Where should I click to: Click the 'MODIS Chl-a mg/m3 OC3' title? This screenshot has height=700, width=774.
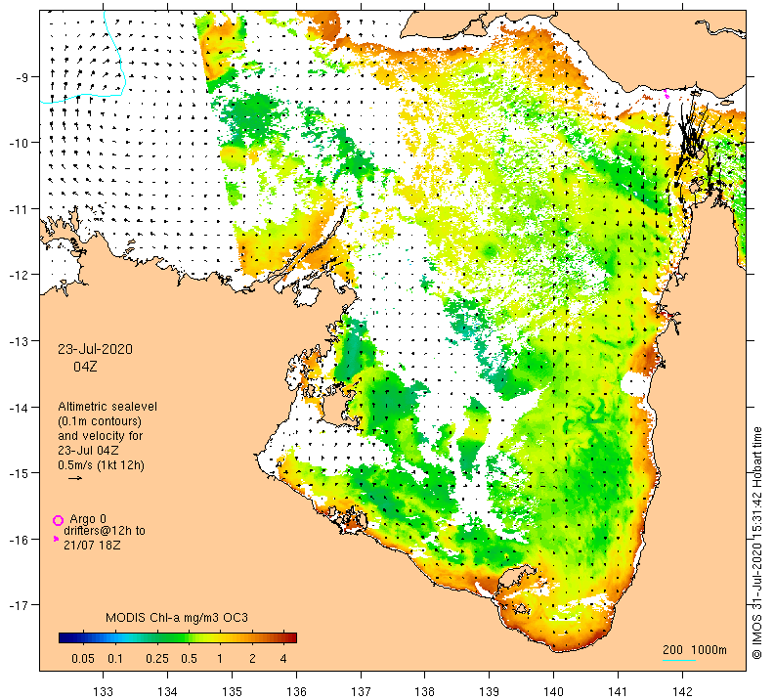point(177,618)
